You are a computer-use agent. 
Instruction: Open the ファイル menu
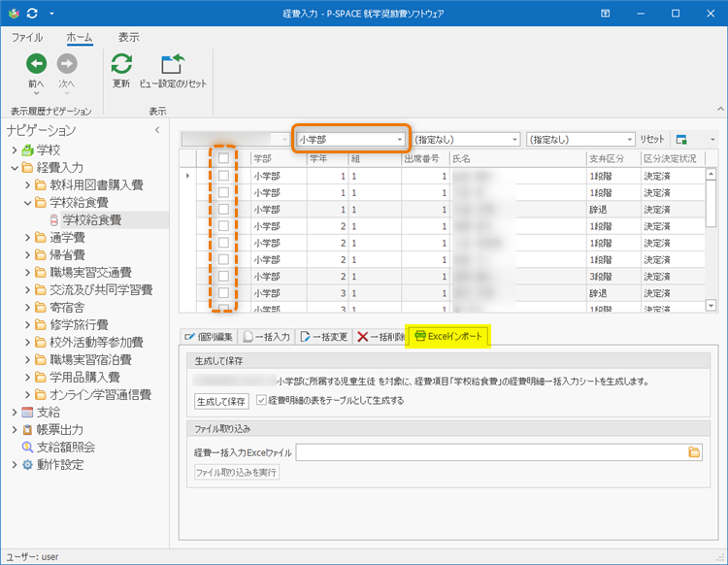(27, 37)
